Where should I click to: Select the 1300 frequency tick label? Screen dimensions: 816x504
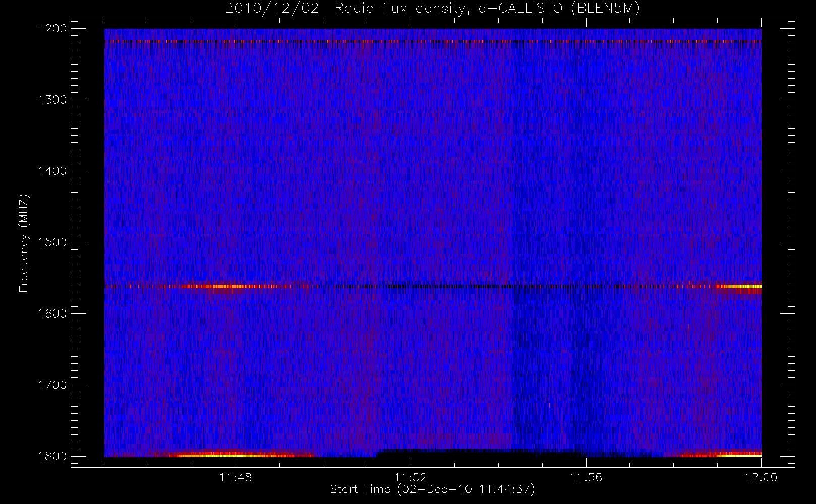coord(52,100)
